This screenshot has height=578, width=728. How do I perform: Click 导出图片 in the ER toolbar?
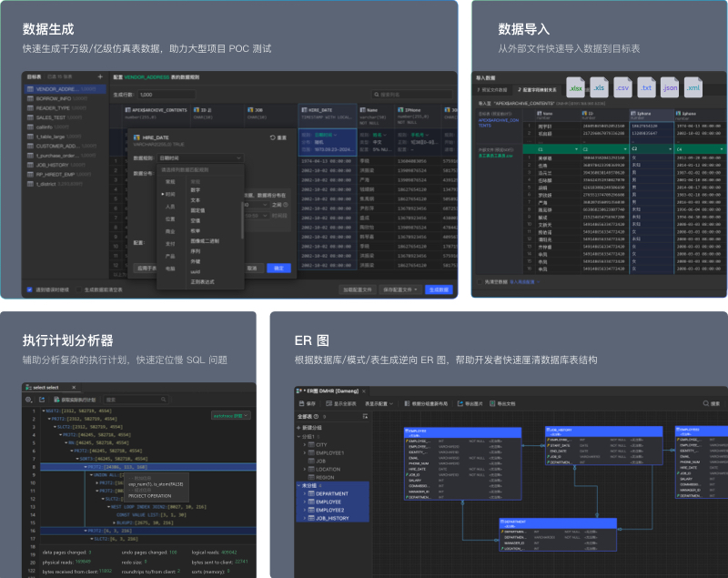[470, 403]
